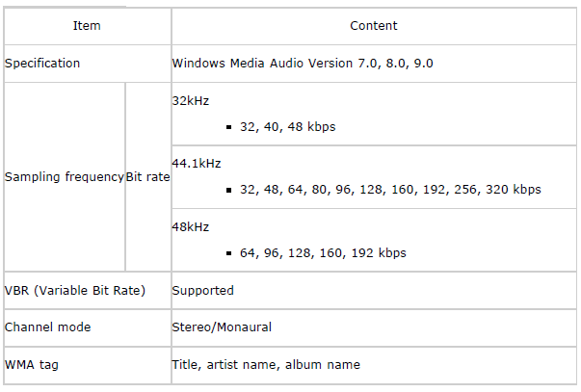The image size is (581, 392).
Task: Click the 32kHz heading
Action: [x=191, y=101]
